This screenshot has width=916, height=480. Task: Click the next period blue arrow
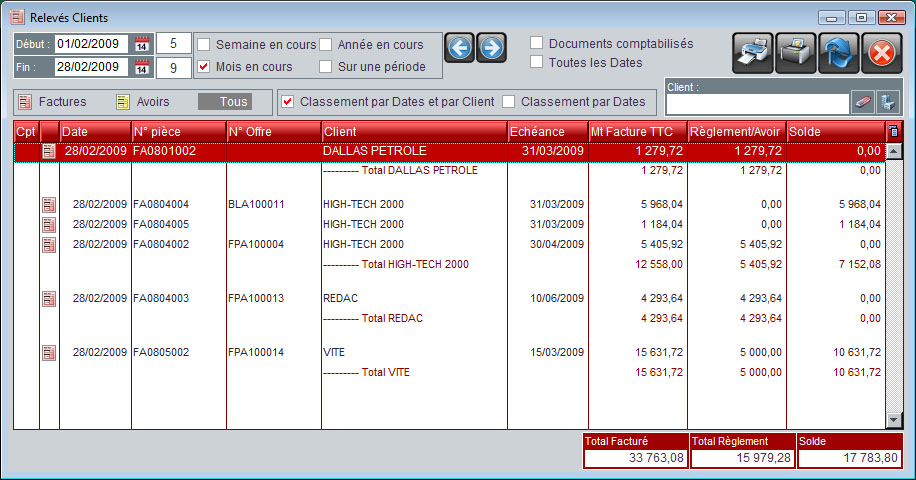coord(491,48)
